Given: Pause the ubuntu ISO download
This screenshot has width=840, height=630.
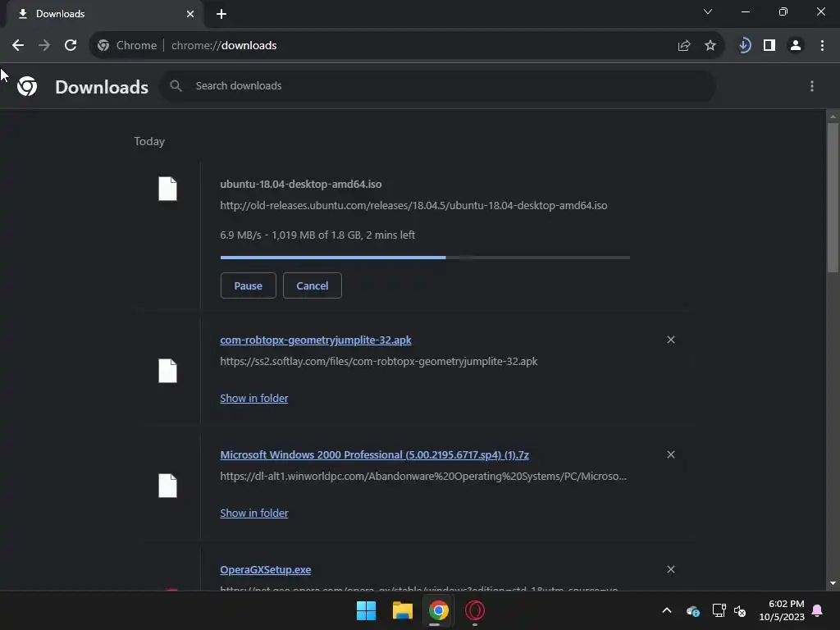Looking at the screenshot, I should click(248, 285).
